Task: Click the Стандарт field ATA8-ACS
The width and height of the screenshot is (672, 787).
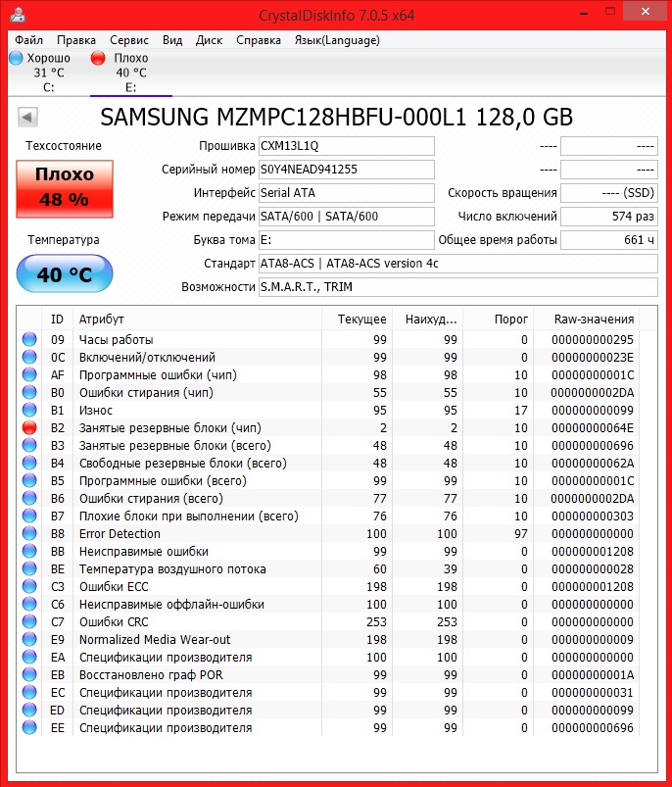Action: click(458, 264)
